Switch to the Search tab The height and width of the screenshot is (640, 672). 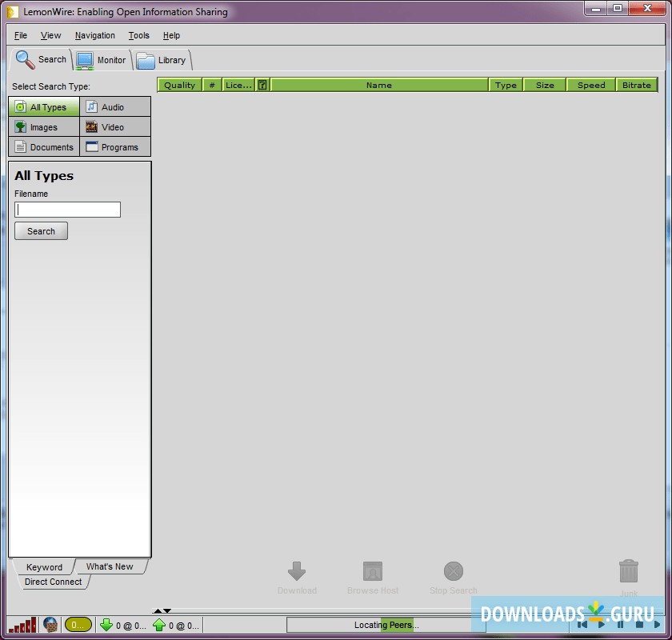[x=41, y=59]
